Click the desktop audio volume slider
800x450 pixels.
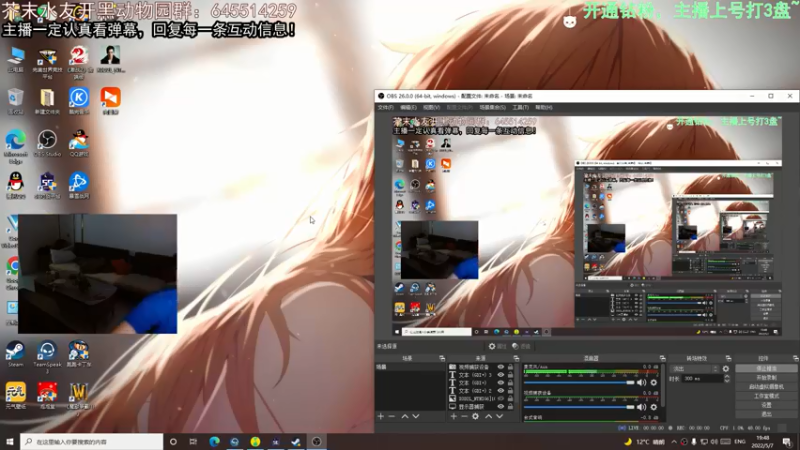click(x=579, y=383)
